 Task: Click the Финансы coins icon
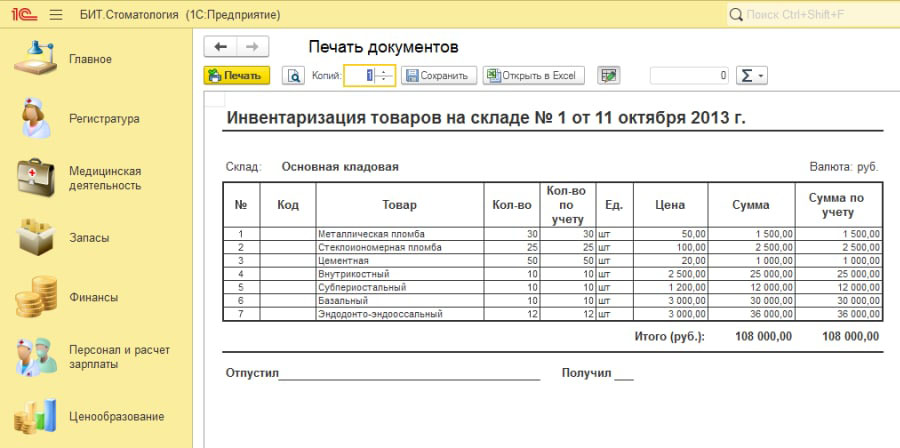pos(36,297)
